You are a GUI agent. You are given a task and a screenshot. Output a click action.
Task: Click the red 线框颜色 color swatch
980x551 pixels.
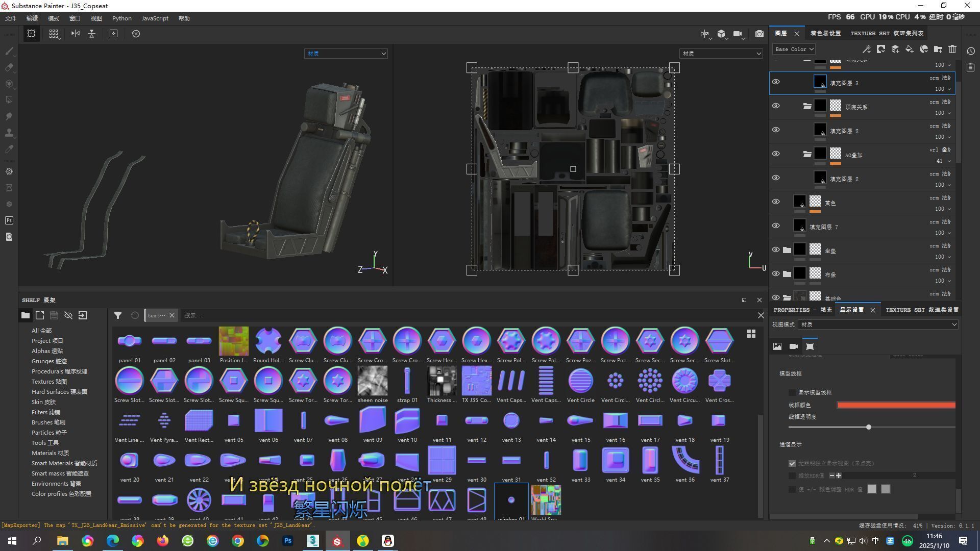pos(896,405)
